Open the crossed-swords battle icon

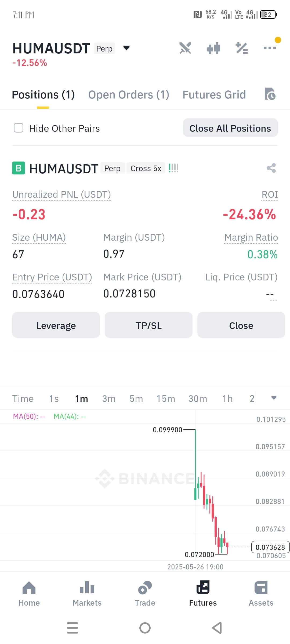(x=185, y=48)
